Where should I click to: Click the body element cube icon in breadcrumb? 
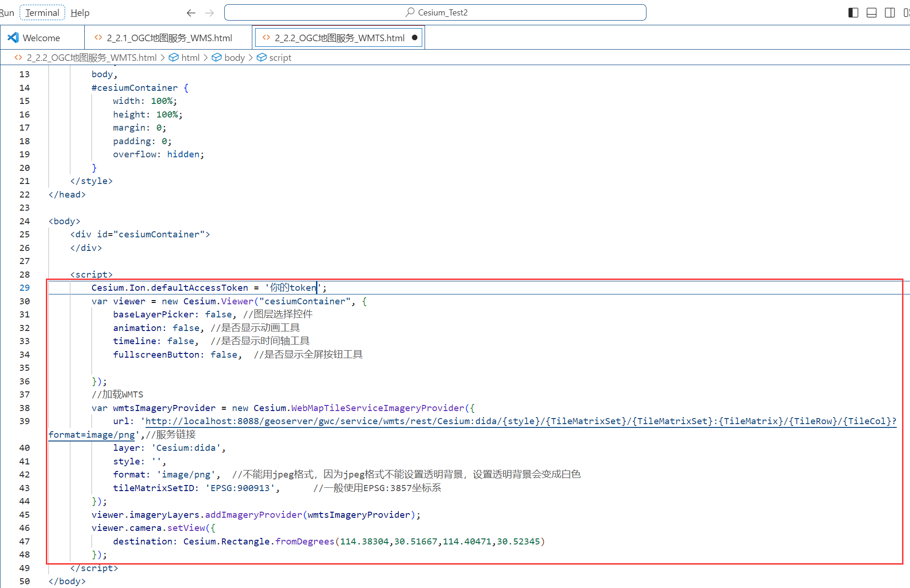click(217, 58)
